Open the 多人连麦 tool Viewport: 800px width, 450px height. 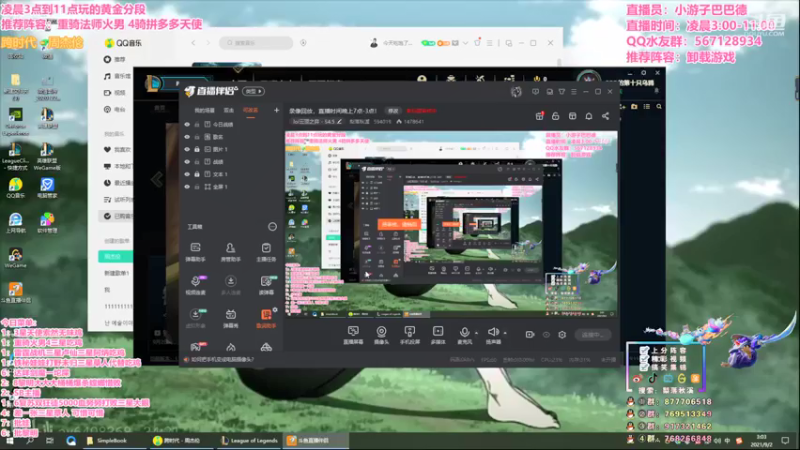(x=231, y=285)
